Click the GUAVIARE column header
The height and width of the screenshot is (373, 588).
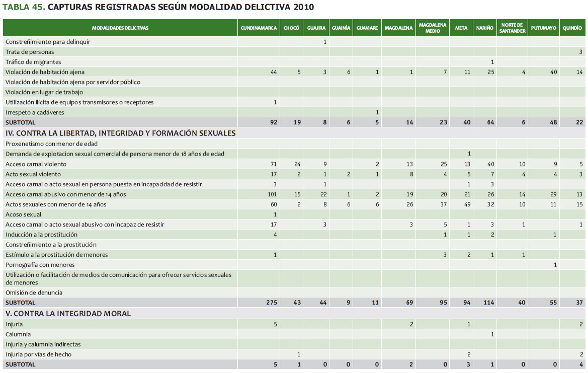pos(367,28)
